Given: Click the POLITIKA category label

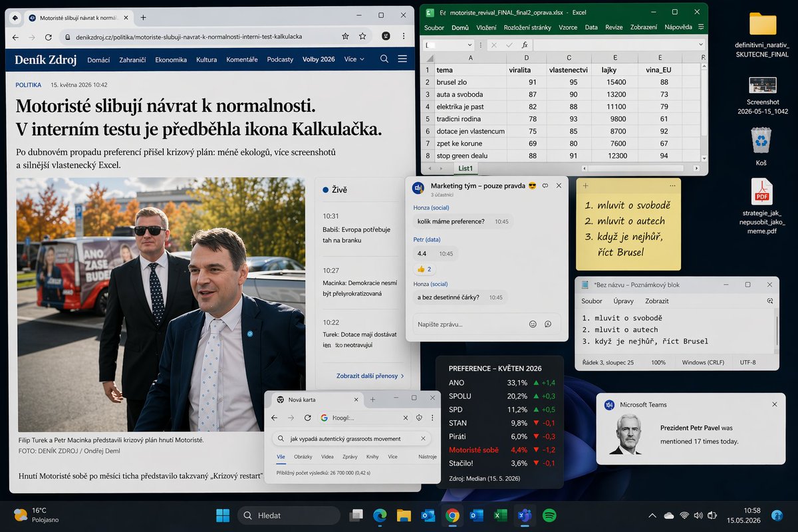Looking at the screenshot, I should 28,85.
